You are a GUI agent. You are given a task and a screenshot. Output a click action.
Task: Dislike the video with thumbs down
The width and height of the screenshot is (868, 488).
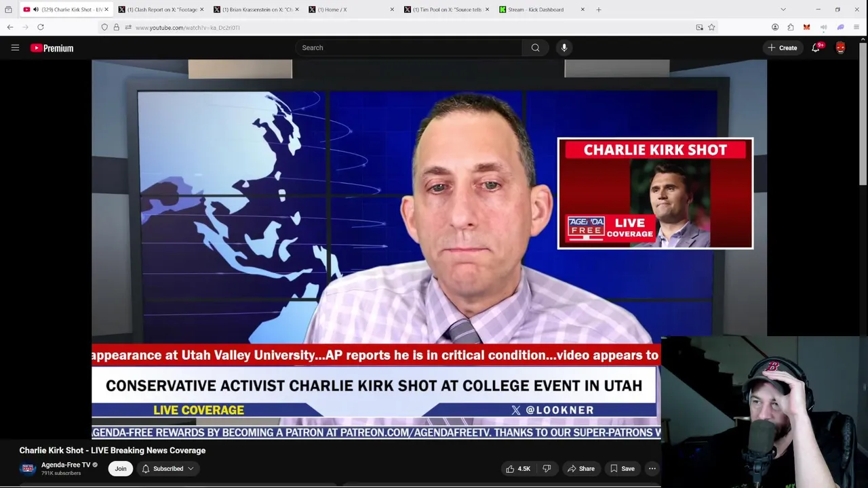pos(547,468)
